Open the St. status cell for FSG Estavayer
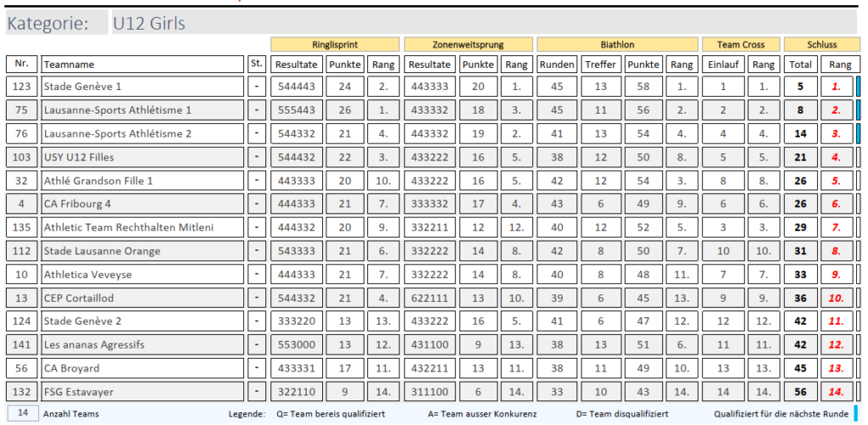 tap(257, 391)
